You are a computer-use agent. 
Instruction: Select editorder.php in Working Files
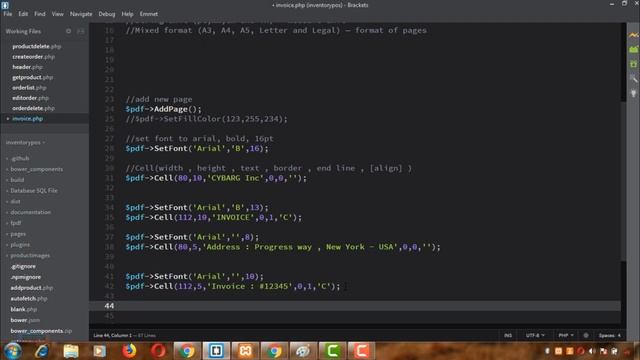click(x=31, y=98)
